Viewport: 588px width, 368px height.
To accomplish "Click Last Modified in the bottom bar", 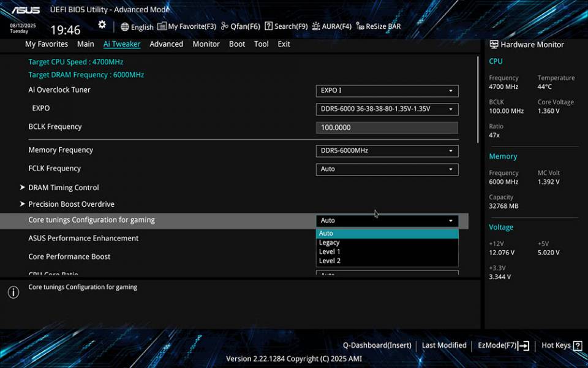I will click(x=444, y=345).
